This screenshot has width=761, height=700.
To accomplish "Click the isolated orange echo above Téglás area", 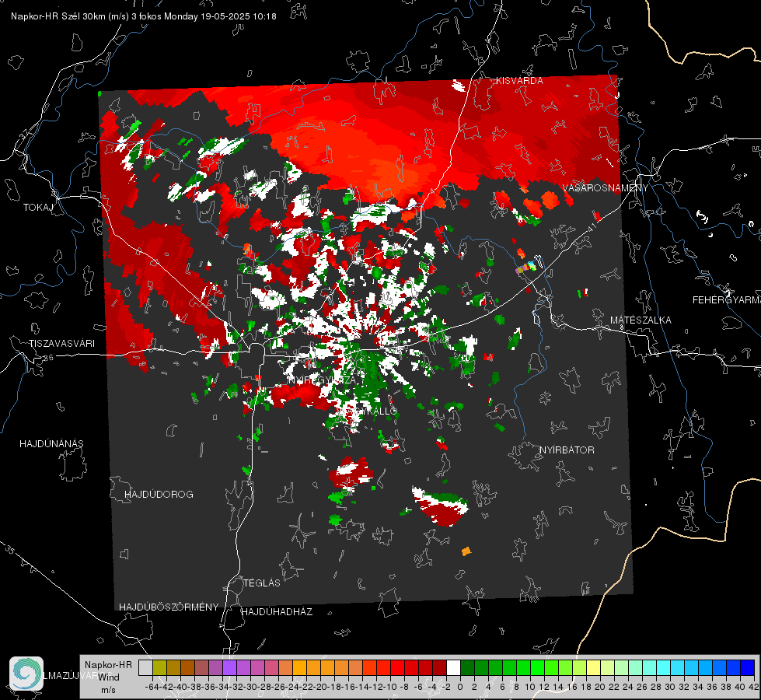I will [466, 551].
